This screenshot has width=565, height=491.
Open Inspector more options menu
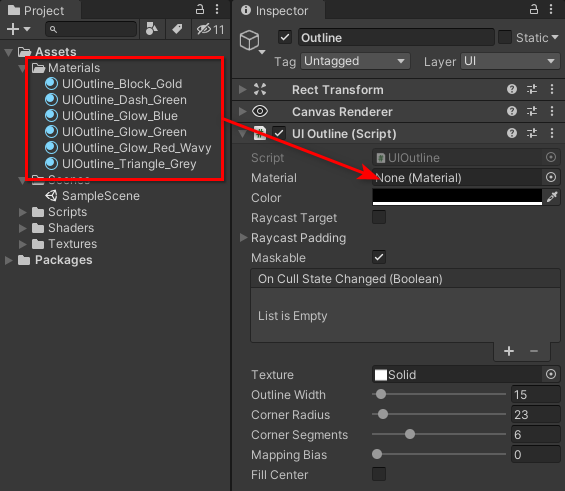coord(551,9)
